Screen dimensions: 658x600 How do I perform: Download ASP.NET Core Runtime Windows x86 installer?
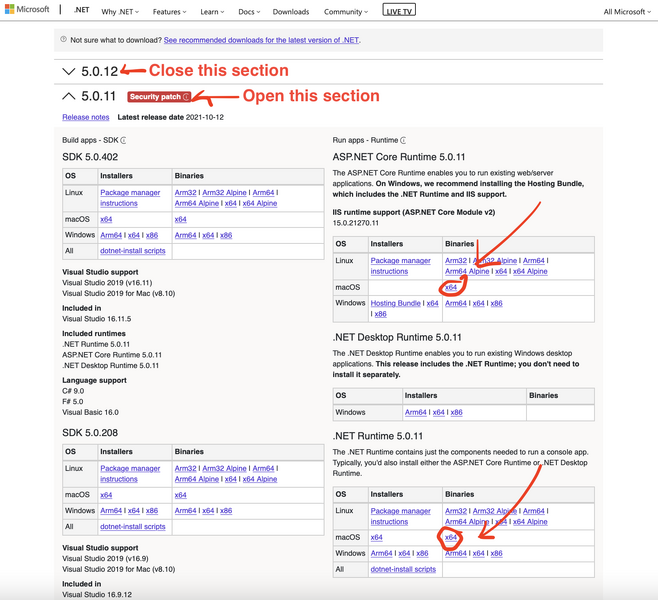tap(381, 314)
